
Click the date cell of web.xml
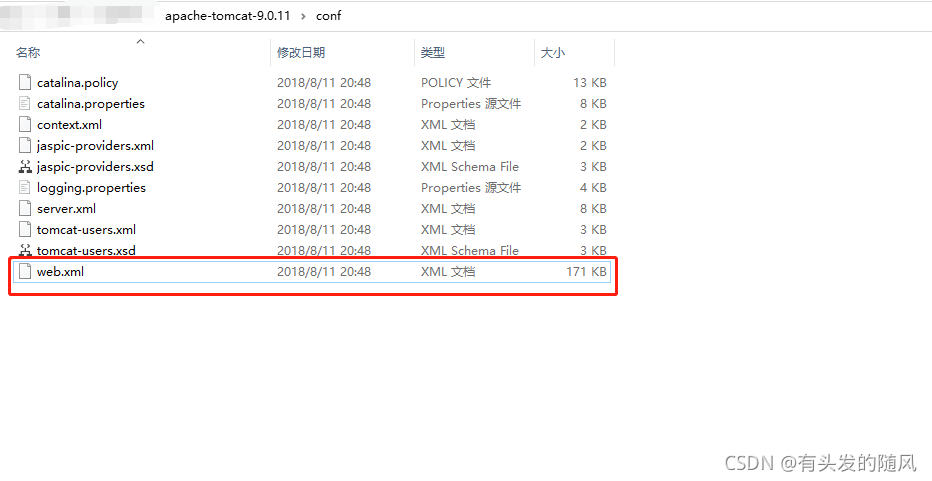click(x=324, y=272)
